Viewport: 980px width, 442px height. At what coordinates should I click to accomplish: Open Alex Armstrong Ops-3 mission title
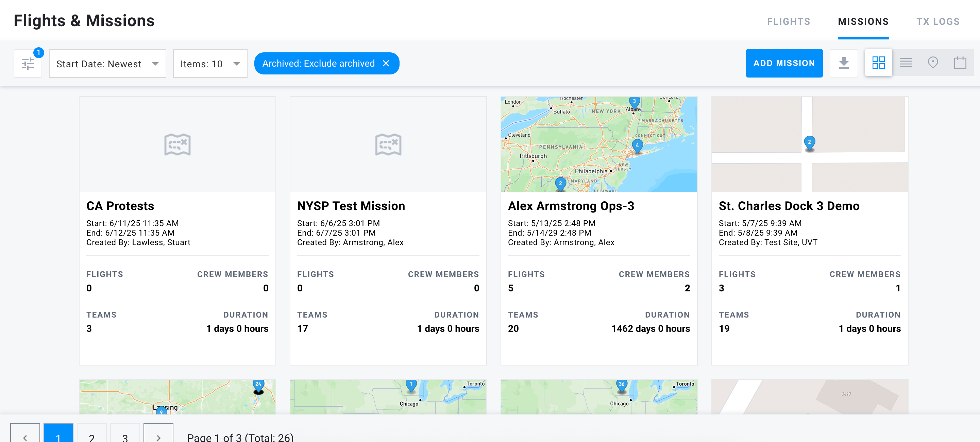[571, 206]
